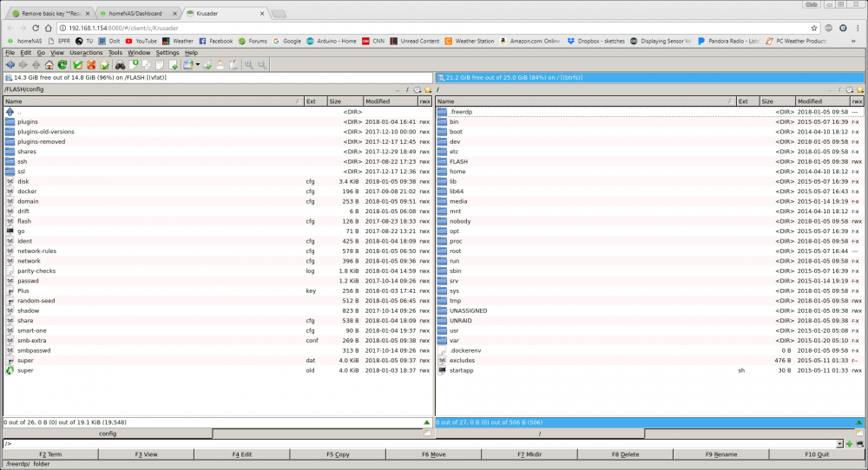Screen dimensions: 868x470
Task: Select the plugins-old-versions folder
Action: click(x=218, y=132)
